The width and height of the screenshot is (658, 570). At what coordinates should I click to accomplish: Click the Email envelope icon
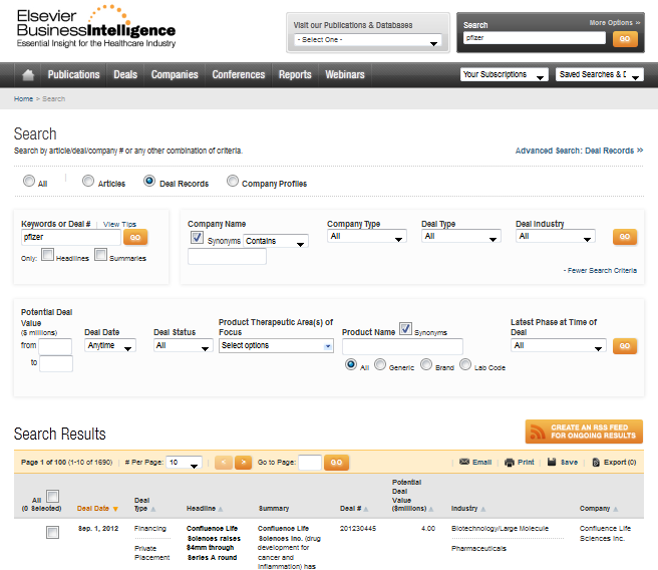point(464,462)
